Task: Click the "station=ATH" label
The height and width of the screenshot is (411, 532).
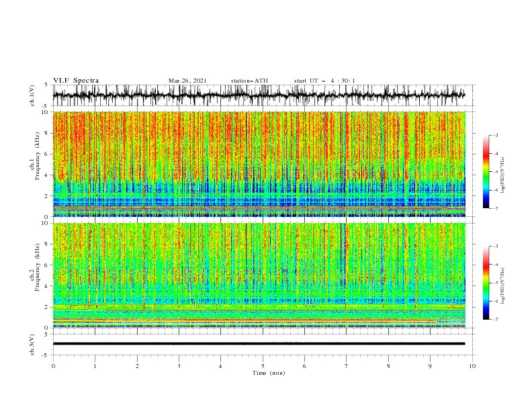Action: [249, 81]
